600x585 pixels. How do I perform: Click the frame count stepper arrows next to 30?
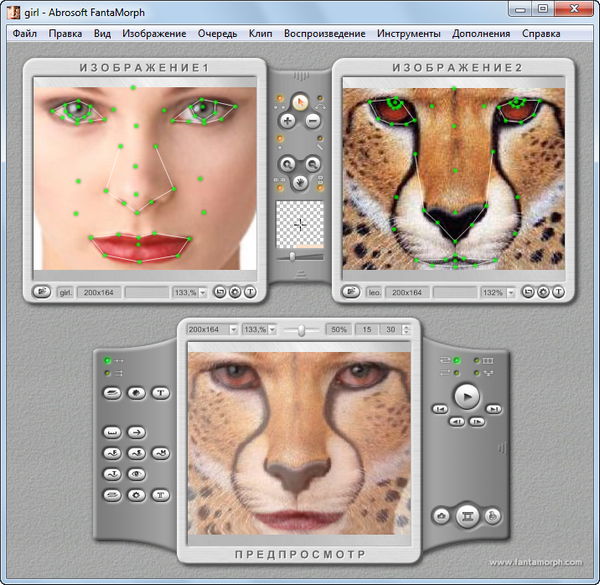(x=406, y=329)
